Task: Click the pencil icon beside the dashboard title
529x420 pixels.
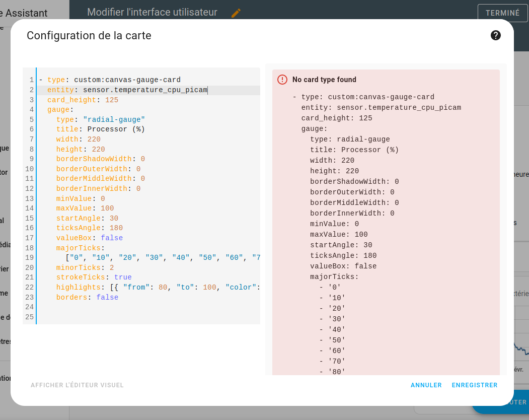Action: (236, 14)
